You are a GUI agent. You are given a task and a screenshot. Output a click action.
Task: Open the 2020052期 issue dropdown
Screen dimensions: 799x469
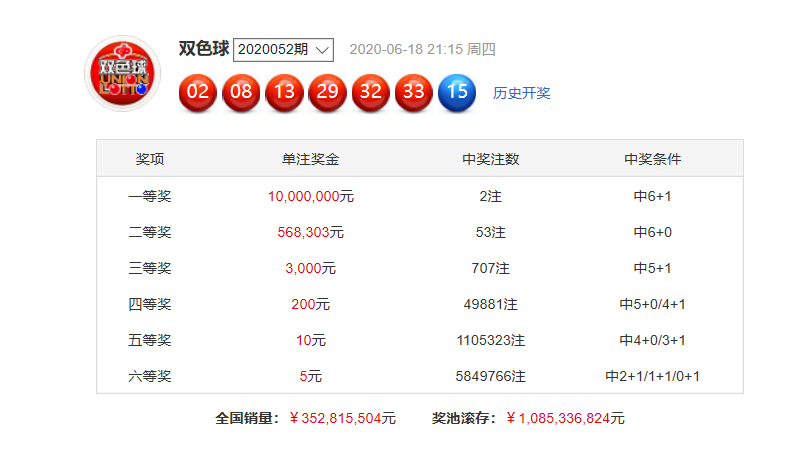tap(283, 49)
